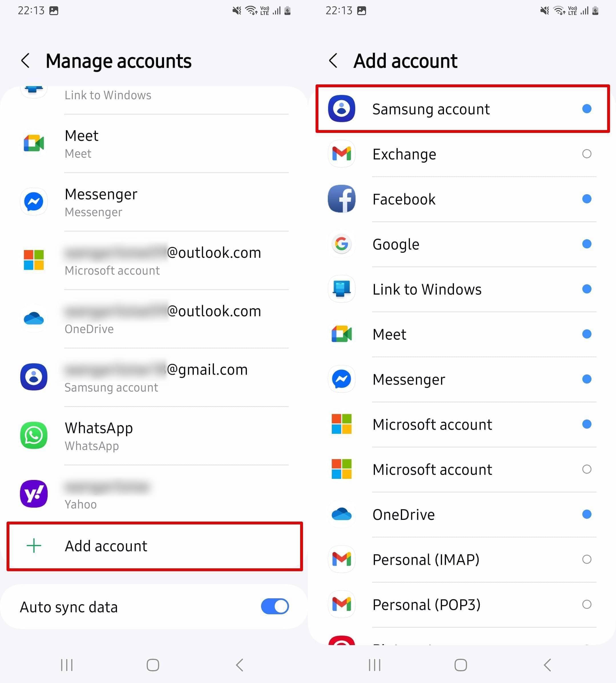
Task: Tap the Home navigation button on left screen
Action: (x=153, y=665)
